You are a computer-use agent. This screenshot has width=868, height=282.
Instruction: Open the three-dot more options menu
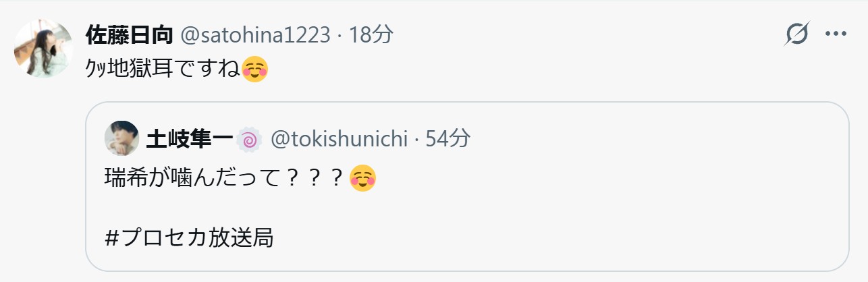coord(836,34)
